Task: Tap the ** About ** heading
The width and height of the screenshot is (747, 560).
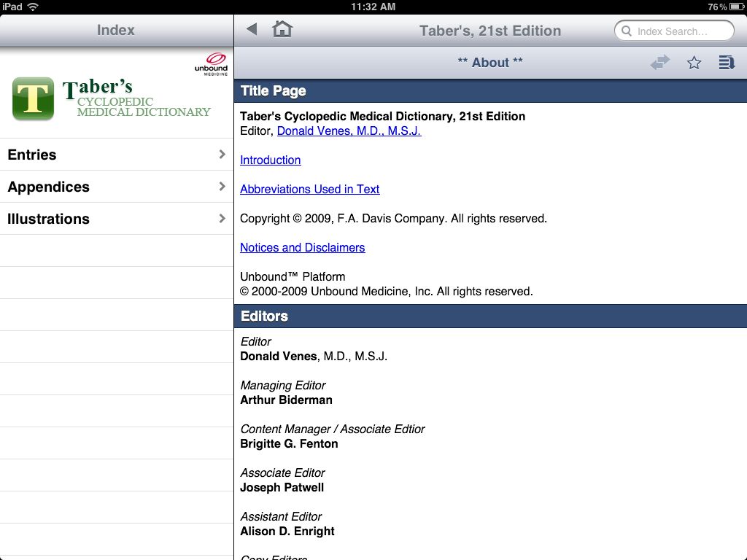Action: pyautogui.click(x=490, y=63)
